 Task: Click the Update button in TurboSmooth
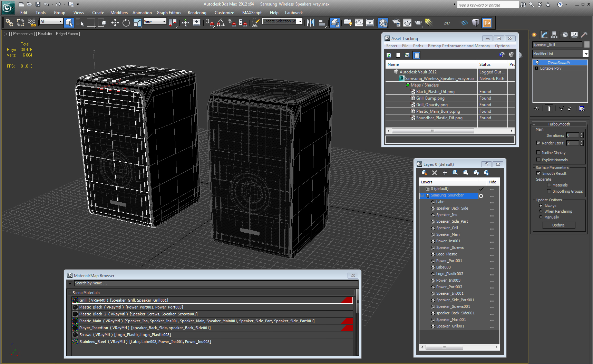pyautogui.click(x=558, y=225)
